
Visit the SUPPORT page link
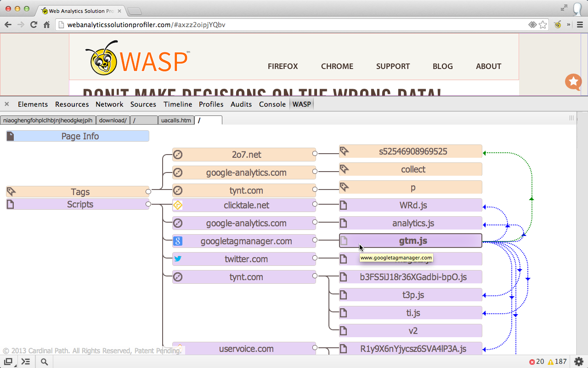(393, 66)
